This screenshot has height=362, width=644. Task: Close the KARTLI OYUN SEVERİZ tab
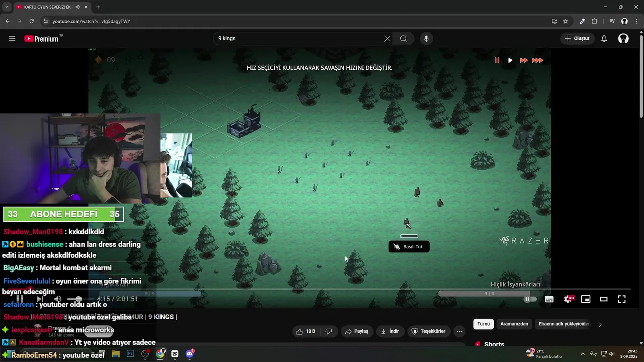pos(86,7)
